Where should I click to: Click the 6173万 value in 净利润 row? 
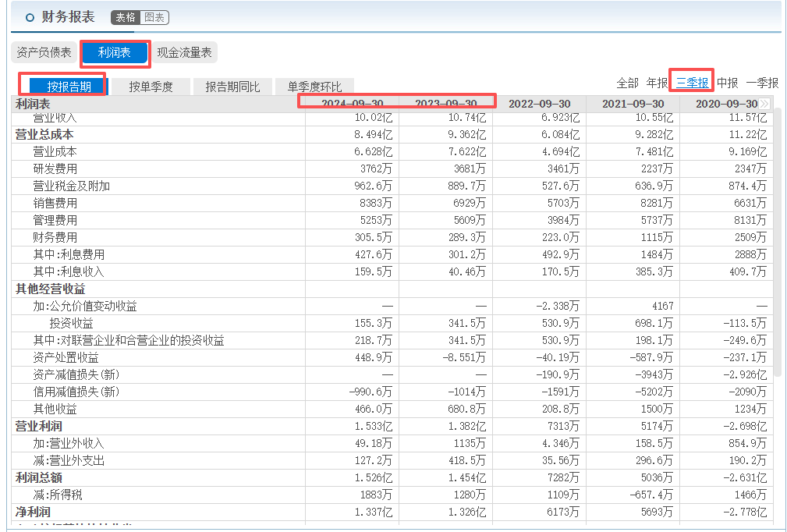point(563,512)
